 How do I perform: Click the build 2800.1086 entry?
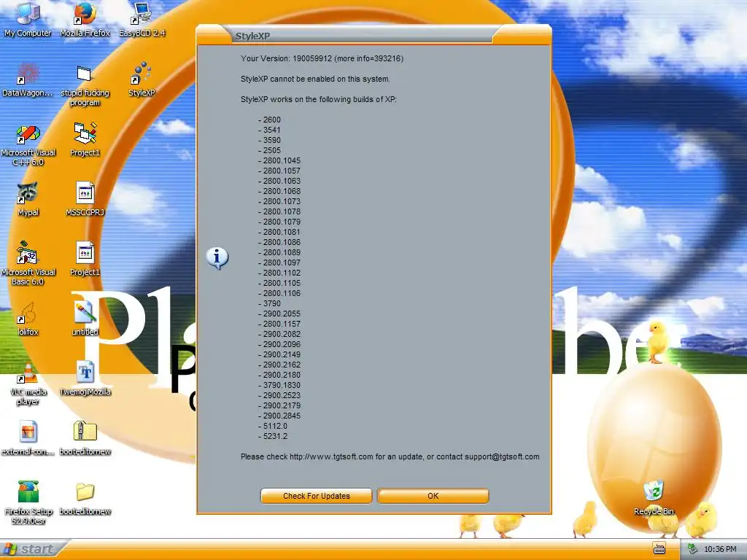(279, 242)
